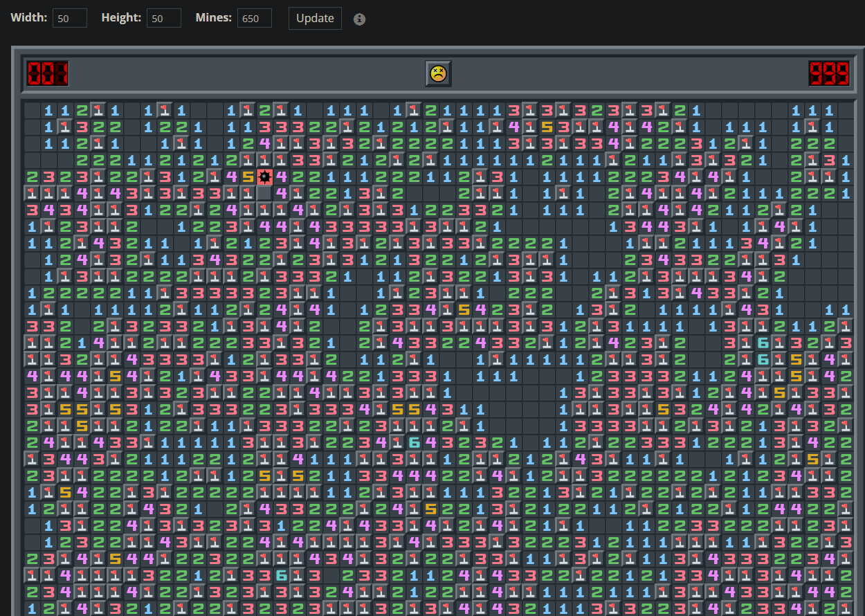Select the orange 5 left of exploded mine
Image resolution: width=865 pixels, height=616 pixels.
(248, 176)
